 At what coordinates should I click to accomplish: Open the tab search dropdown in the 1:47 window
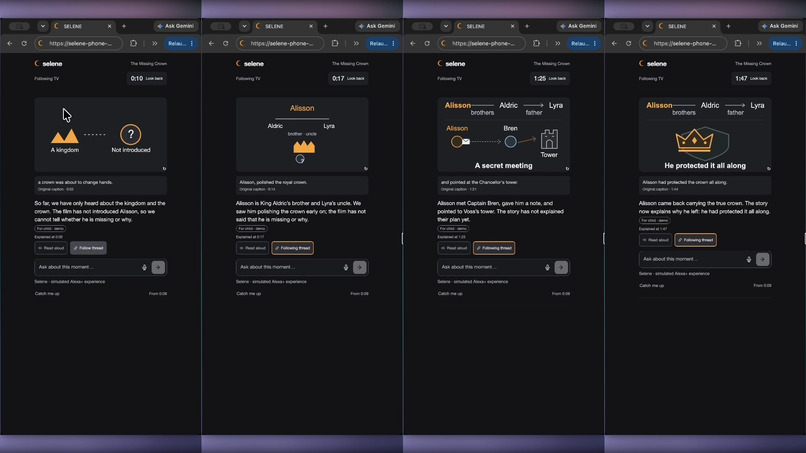tap(647, 26)
